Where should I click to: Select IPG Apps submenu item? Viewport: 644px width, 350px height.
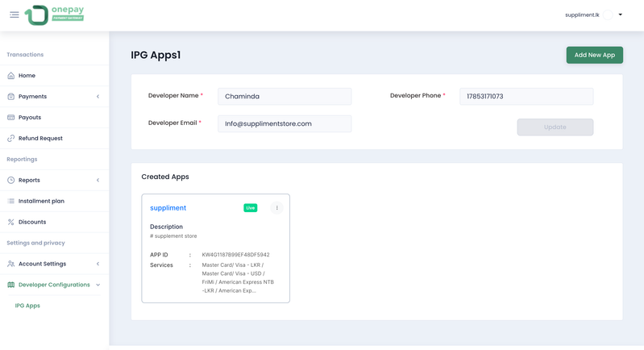tap(27, 306)
